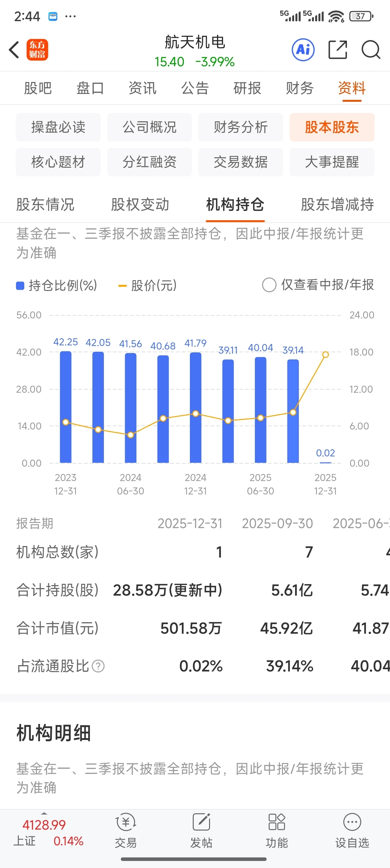This screenshot has width=390, height=868.
Task: Tap the bar labeled 41.79
Action: coord(196,408)
